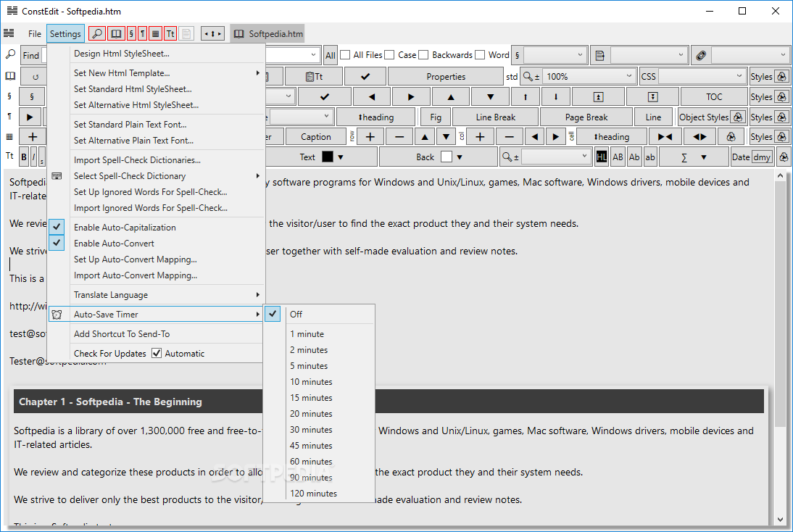Click the sigma symbol button
The width and height of the screenshot is (793, 532).
click(x=684, y=157)
